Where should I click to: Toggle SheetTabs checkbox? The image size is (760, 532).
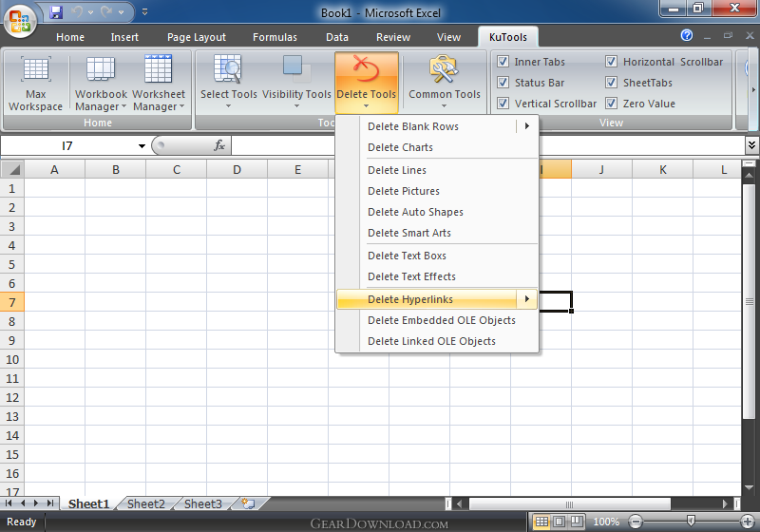point(611,83)
